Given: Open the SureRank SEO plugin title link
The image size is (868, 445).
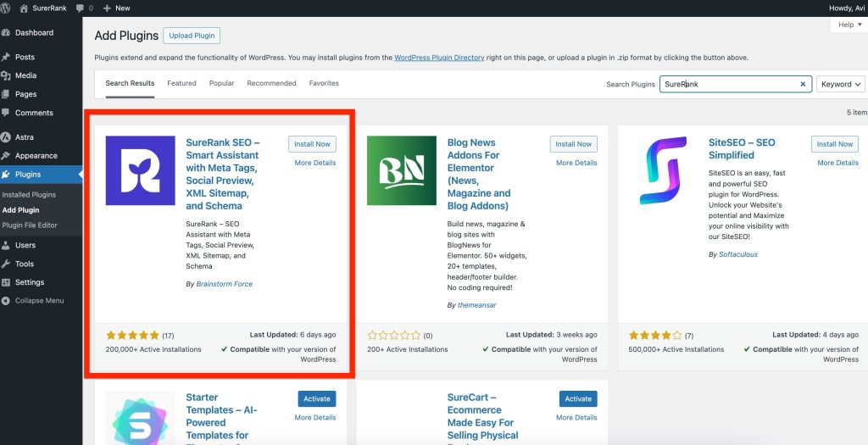Looking at the screenshot, I should (223, 174).
